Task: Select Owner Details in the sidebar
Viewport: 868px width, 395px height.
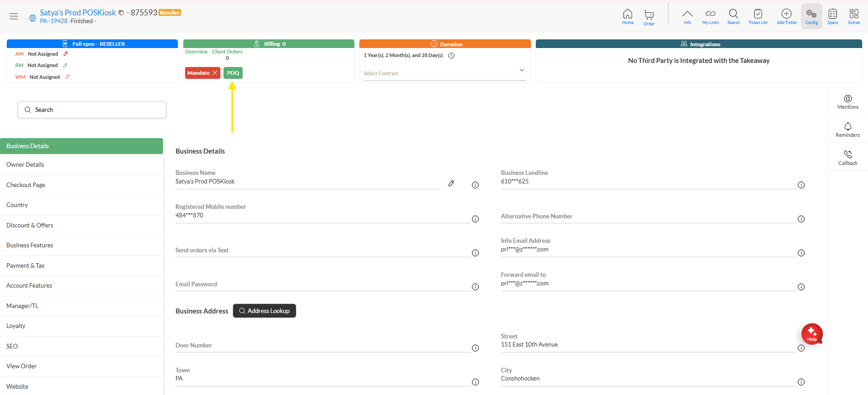Action: [x=25, y=164]
